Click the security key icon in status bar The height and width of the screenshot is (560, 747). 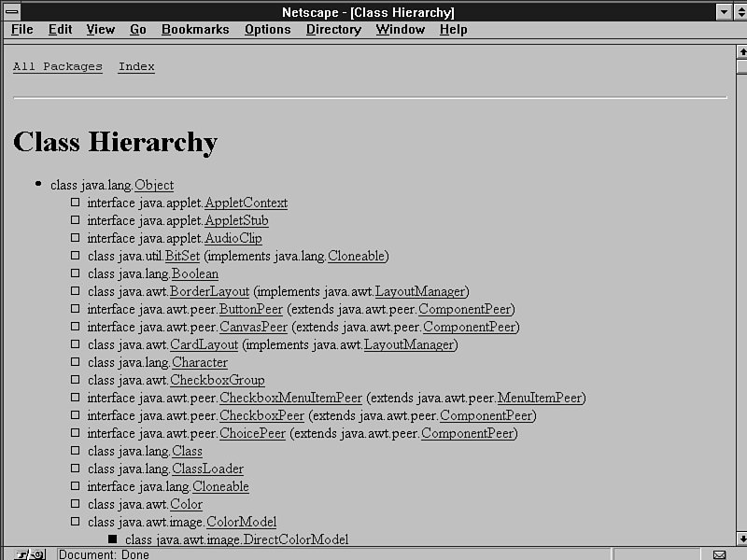click(x=30, y=554)
